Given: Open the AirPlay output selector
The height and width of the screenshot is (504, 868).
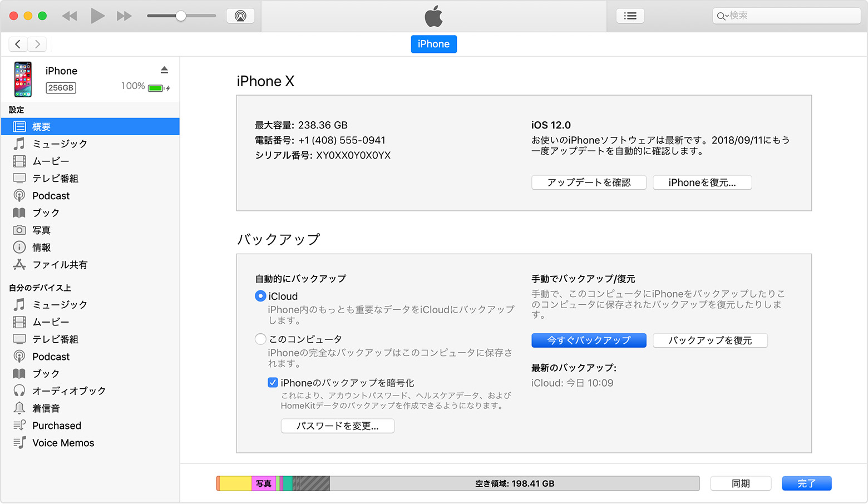Looking at the screenshot, I should pyautogui.click(x=240, y=16).
